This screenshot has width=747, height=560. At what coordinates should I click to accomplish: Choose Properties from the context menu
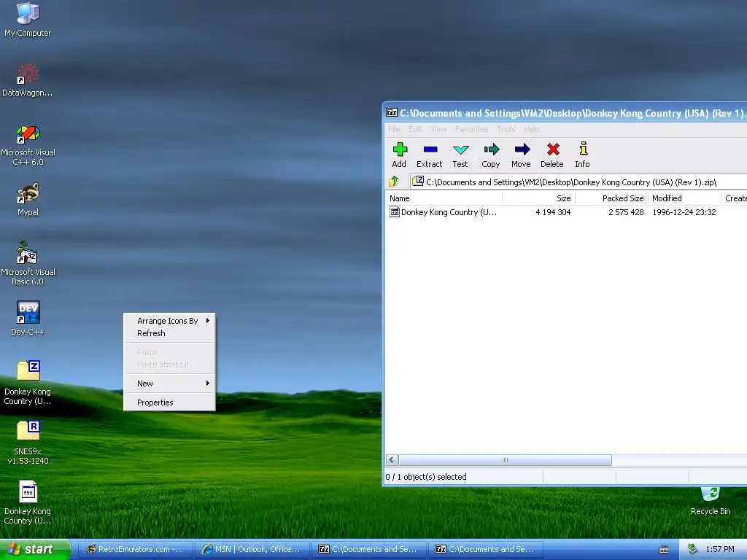tap(169, 402)
